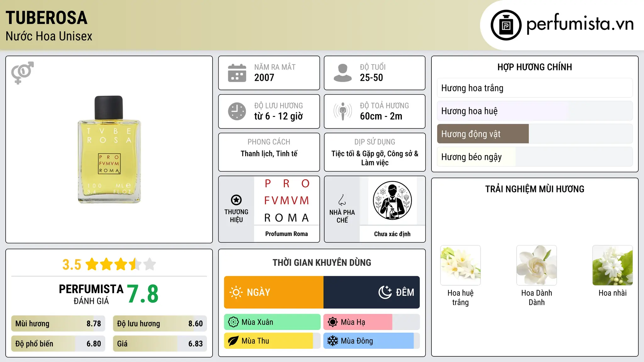Click the THỜI GIAN KHUYÊN DÙNG heading
The width and height of the screenshot is (644, 362).
322,262
